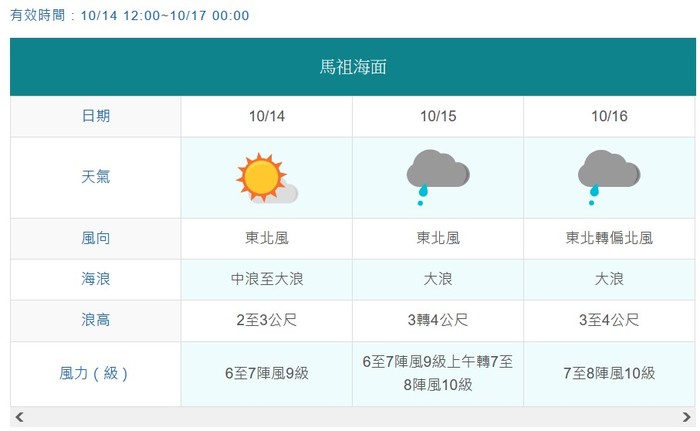Click the 天氣 row label
The image size is (700, 431).
[x=96, y=177]
